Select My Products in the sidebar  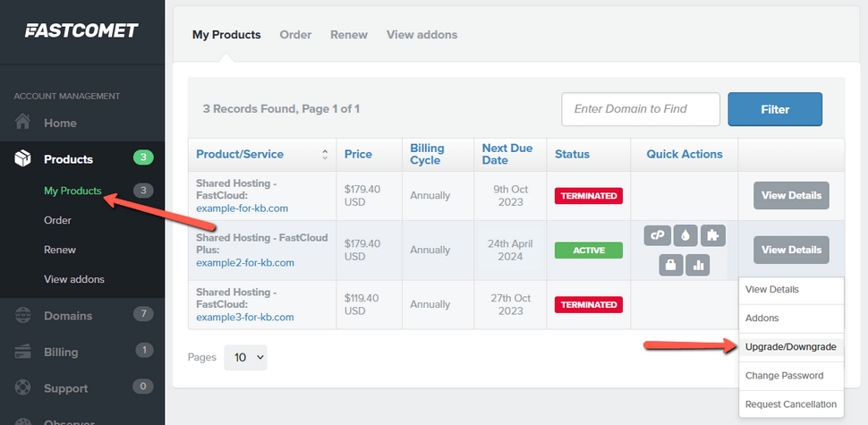tap(72, 191)
